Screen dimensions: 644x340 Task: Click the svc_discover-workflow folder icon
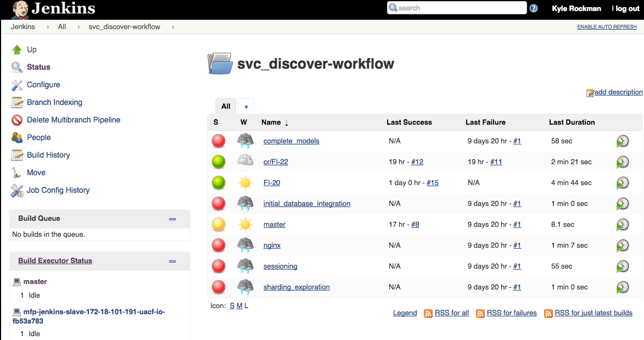pyautogui.click(x=220, y=64)
